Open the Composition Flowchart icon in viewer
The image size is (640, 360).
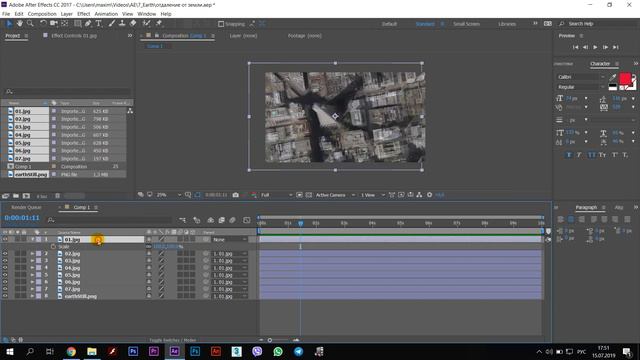click(419, 195)
